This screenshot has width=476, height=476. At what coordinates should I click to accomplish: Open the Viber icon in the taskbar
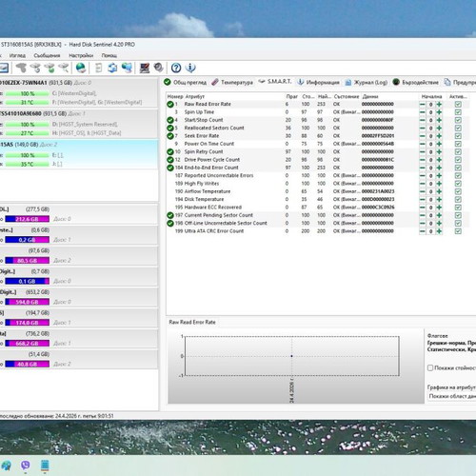click(x=26, y=466)
